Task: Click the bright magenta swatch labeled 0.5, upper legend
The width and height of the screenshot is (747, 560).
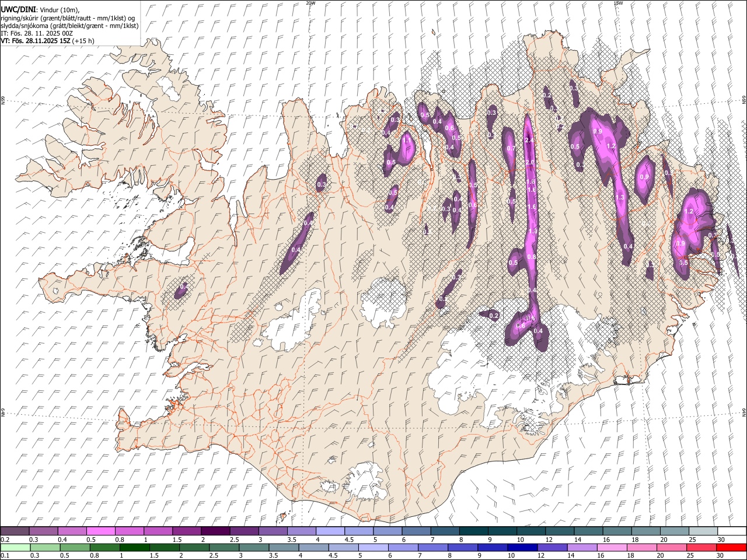Action: tap(100, 531)
